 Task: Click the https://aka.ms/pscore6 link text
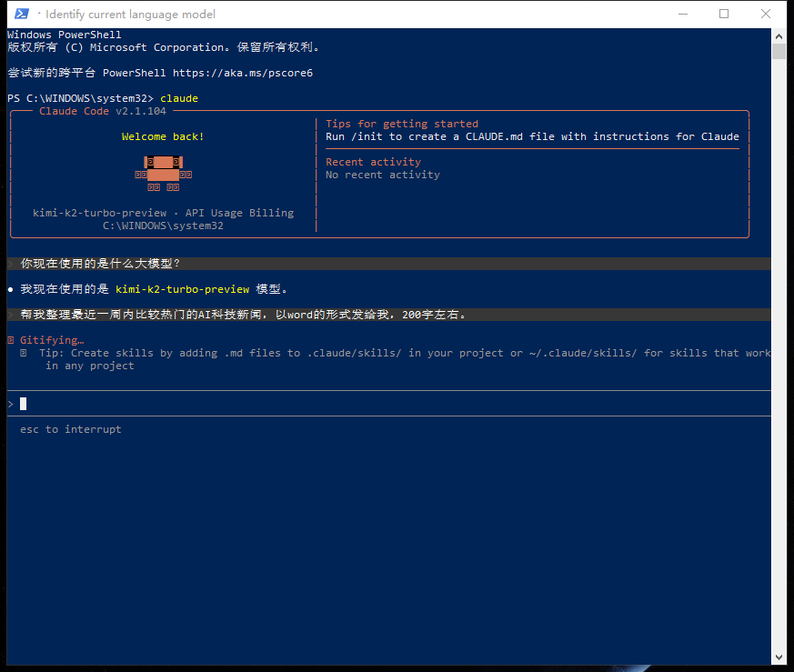coord(243,73)
